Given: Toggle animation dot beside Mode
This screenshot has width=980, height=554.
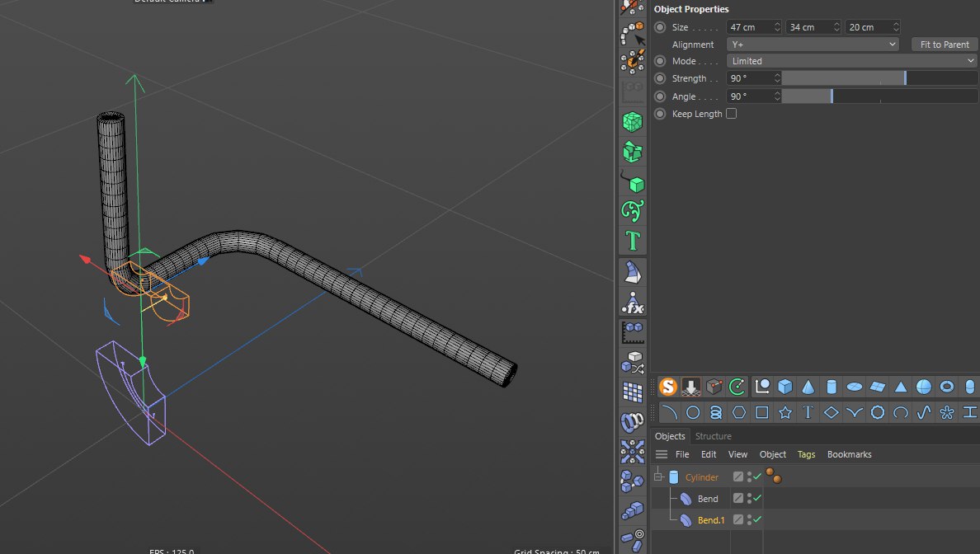Looking at the screenshot, I should tap(660, 61).
